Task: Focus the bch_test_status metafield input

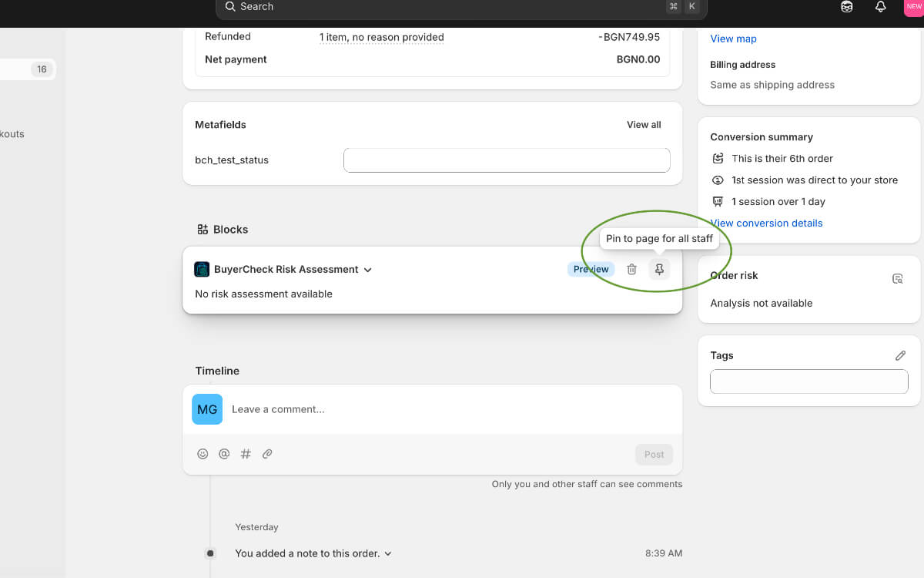Action: (x=507, y=160)
